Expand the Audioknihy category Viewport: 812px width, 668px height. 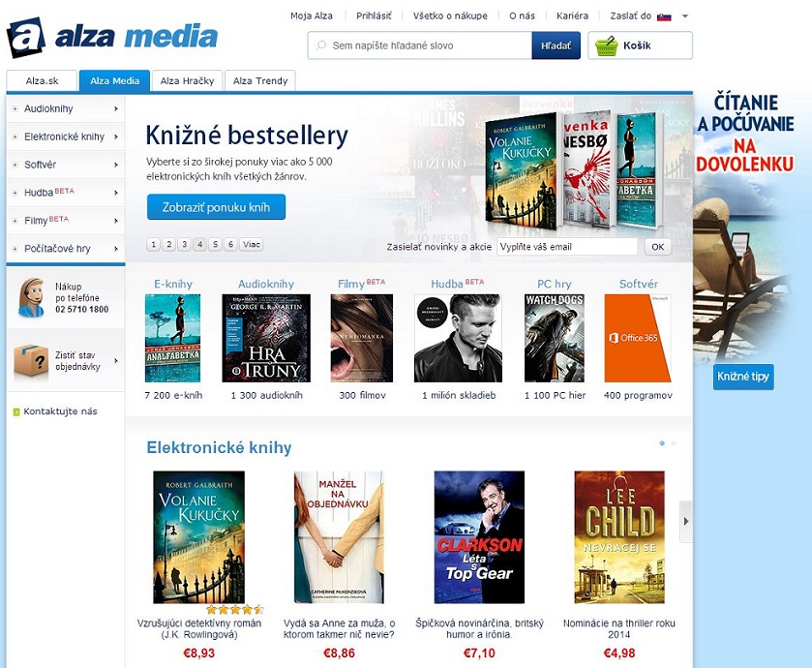(66, 108)
